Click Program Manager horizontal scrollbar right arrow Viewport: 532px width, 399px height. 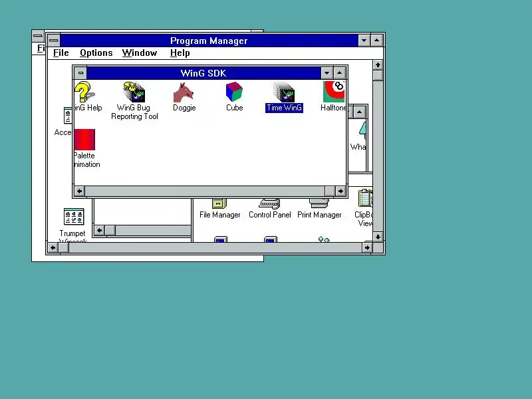pos(367,247)
